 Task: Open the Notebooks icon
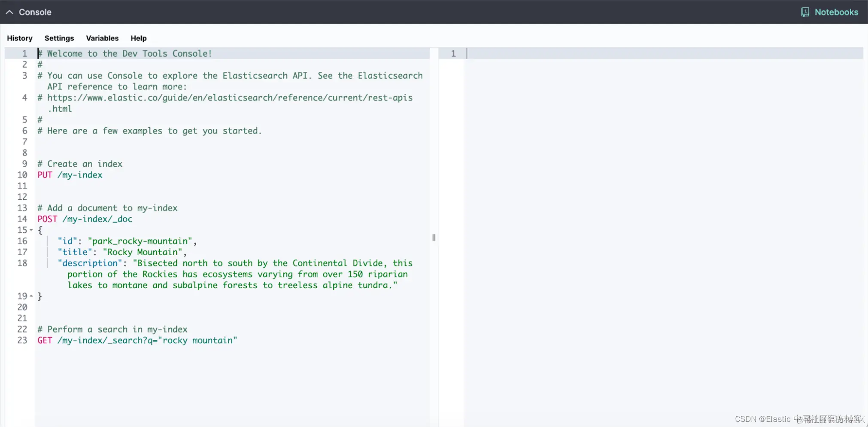coord(805,12)
